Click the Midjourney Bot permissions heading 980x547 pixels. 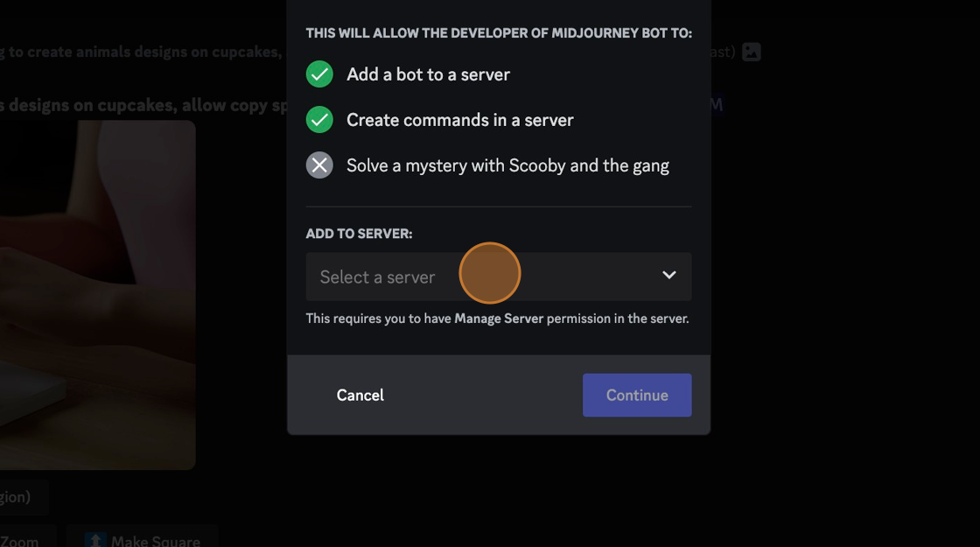(499, 33)
